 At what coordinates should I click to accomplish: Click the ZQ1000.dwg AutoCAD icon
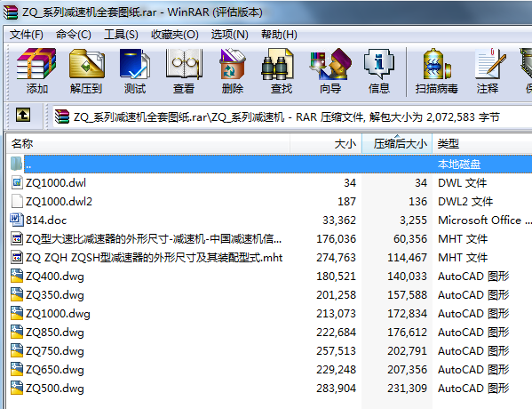click(17, 313)
